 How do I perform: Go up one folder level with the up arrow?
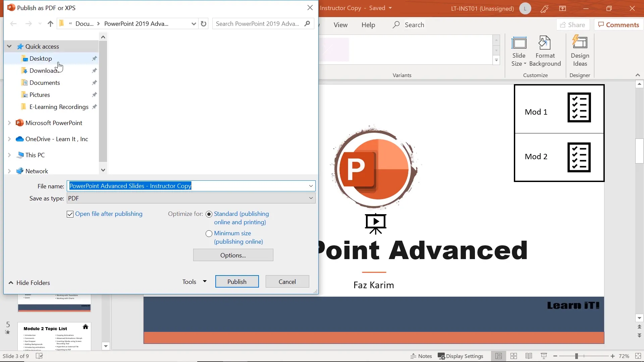pyautogui.click(x=50, y=24)
